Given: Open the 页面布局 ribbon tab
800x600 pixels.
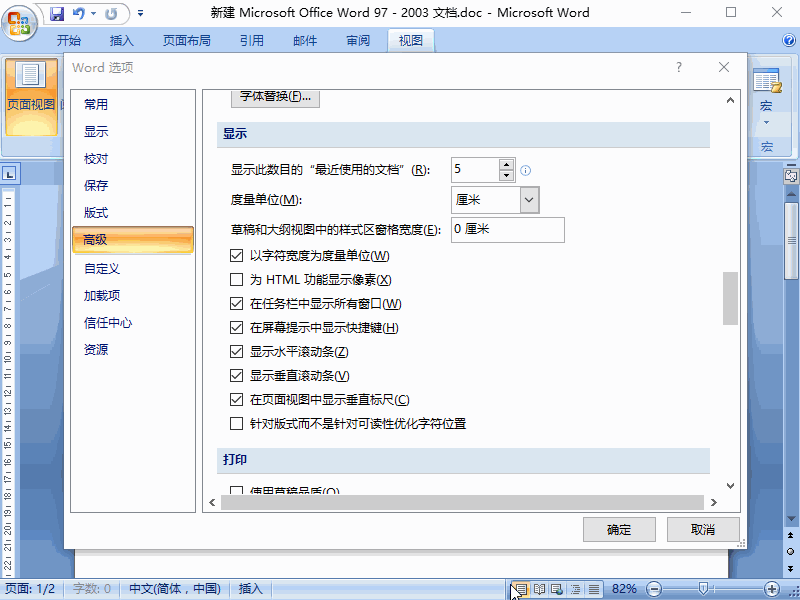Looking at the screenshot, I should [187, 40].
